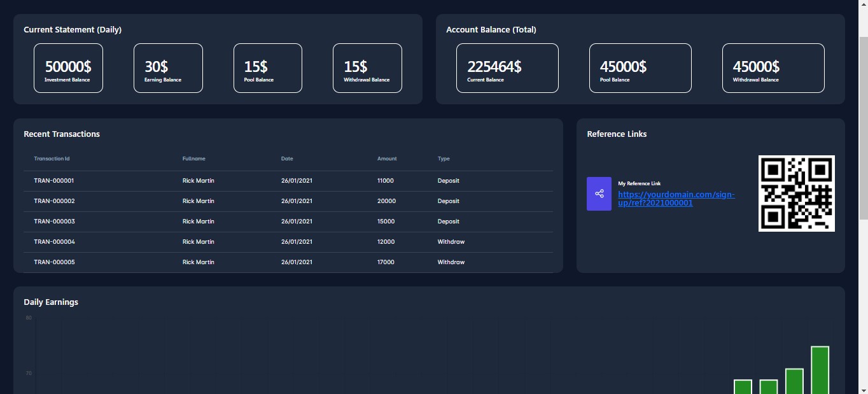Select the 50000$ Investment Balance card
The image size is (868, 394).
tap(68, 68)
